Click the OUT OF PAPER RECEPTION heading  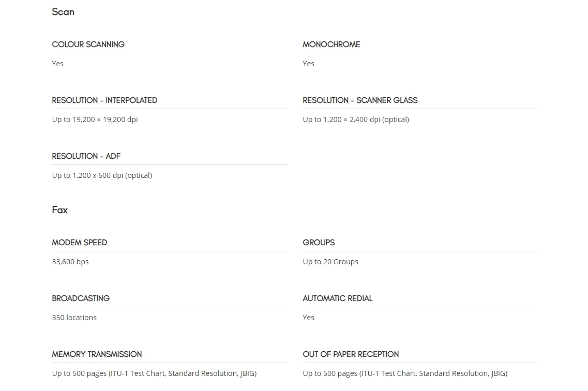(x=351, y=354)
